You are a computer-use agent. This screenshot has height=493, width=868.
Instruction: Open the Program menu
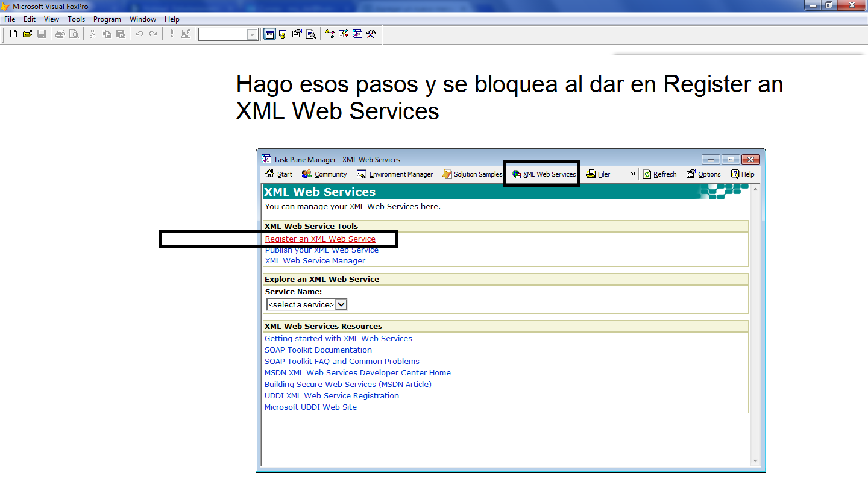click(107, 19)
